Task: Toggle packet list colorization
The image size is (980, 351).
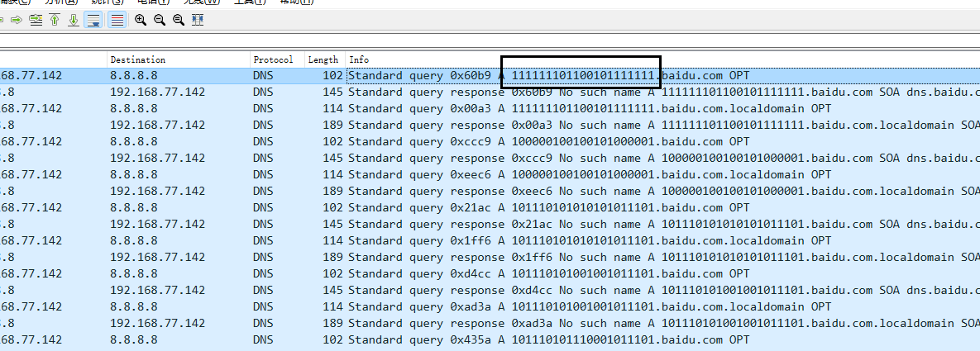Action: tap(117, 20)
